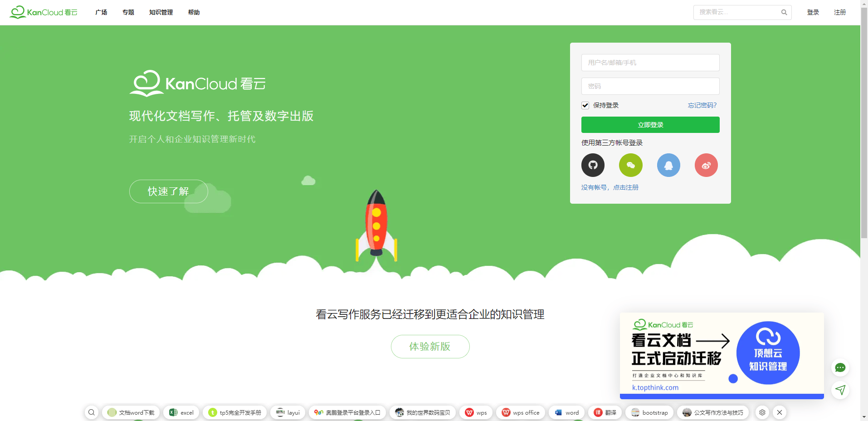Sign in with Weibo account

(706, 165)
